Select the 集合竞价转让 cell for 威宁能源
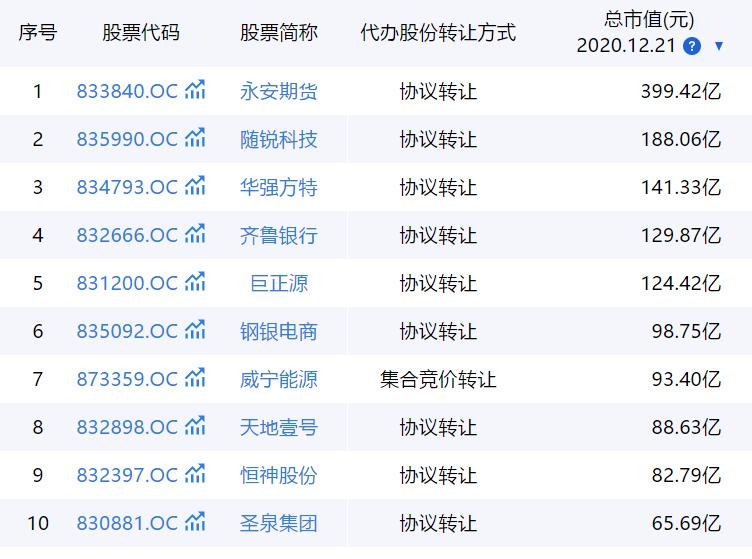 [438, 379]
